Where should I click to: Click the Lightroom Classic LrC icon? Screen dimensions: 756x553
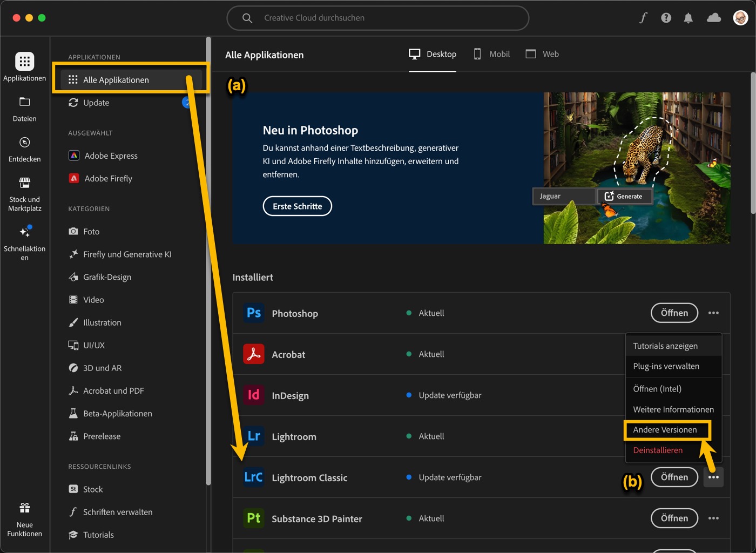[254, 477]
